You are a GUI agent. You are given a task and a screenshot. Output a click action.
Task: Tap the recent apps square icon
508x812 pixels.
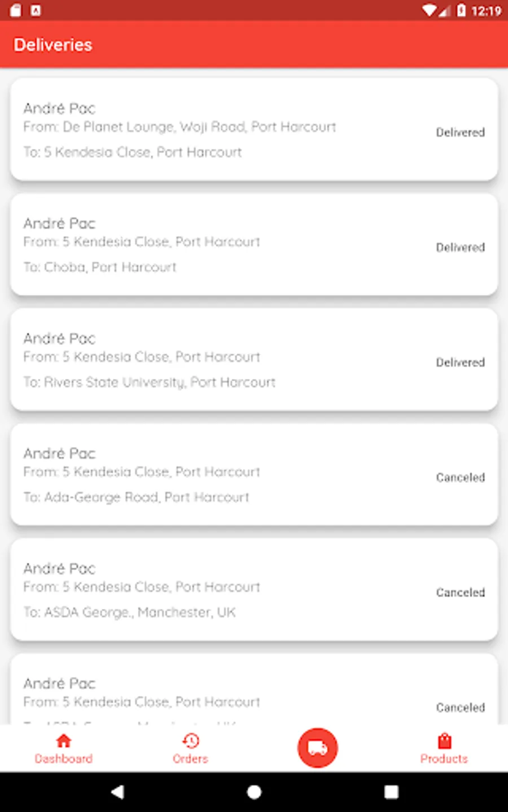click(391, 792)
